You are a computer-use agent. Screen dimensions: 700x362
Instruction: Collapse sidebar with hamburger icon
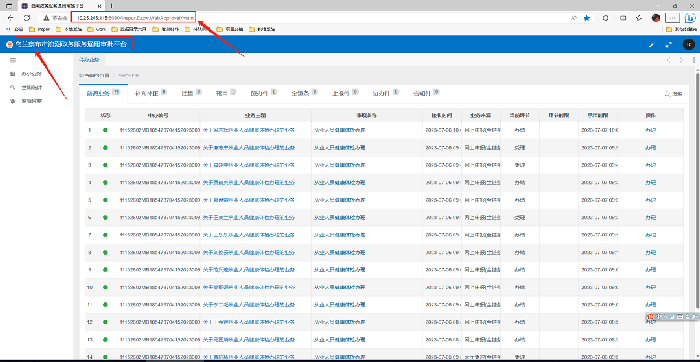(x=12, y=60)
